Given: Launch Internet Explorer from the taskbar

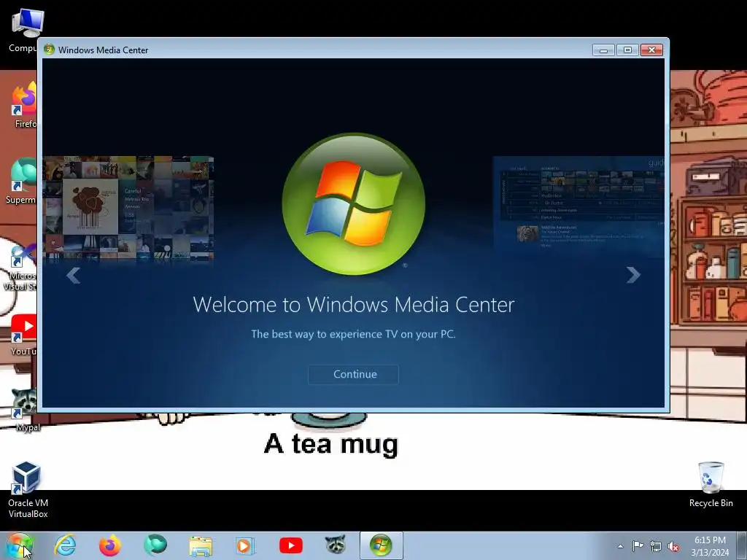Looking at the screenshot, I should [65, 545].
